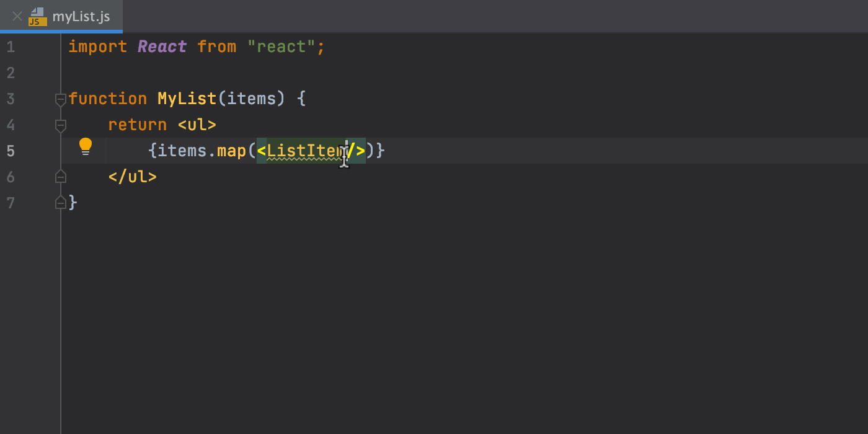868x434 pixels.
Task: Place the cursor on the import keyword
Action: [98, 47]
